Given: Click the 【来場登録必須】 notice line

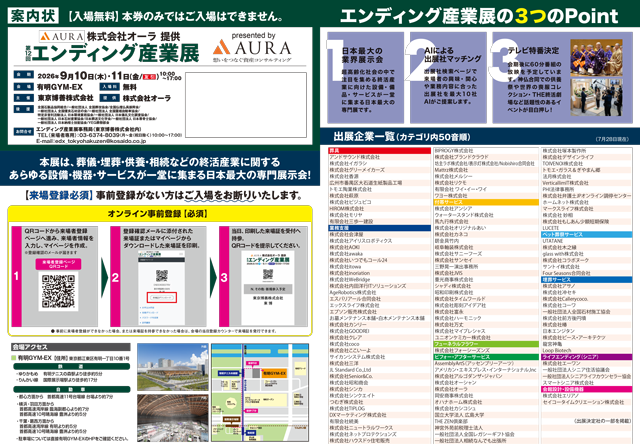Looking at the screenshot, I should pos(163,196).
